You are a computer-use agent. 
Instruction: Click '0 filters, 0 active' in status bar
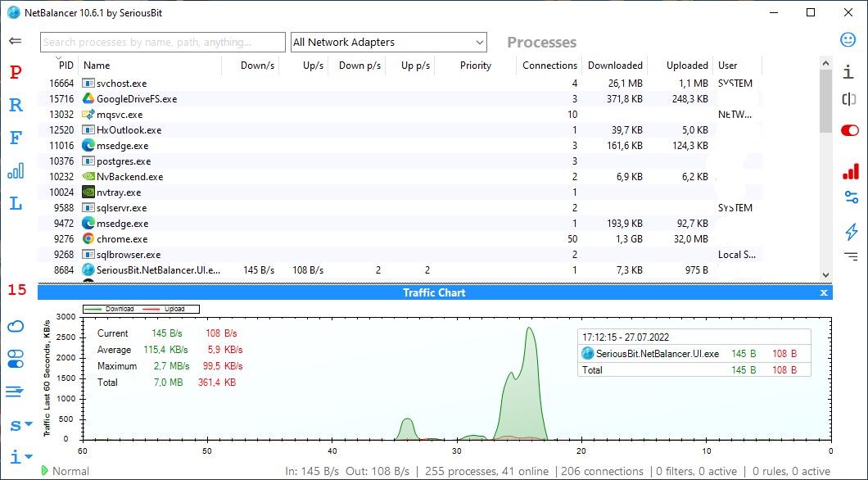pyautogui.click(x=696, y=471)
